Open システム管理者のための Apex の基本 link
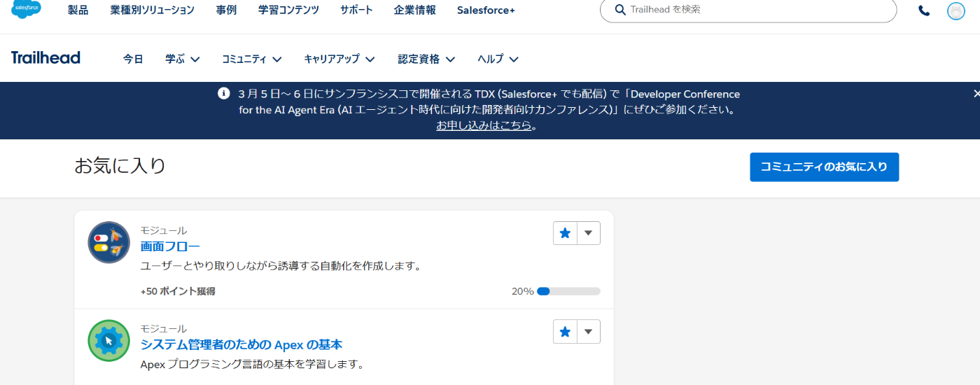This screenshot has width=980, height=385. click(241, 344)
